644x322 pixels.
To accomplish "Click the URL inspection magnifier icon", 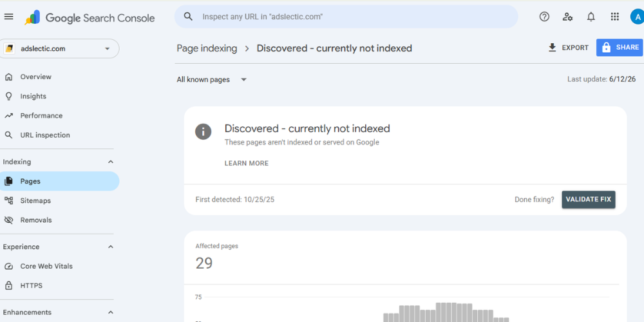I will click(8, 135).
